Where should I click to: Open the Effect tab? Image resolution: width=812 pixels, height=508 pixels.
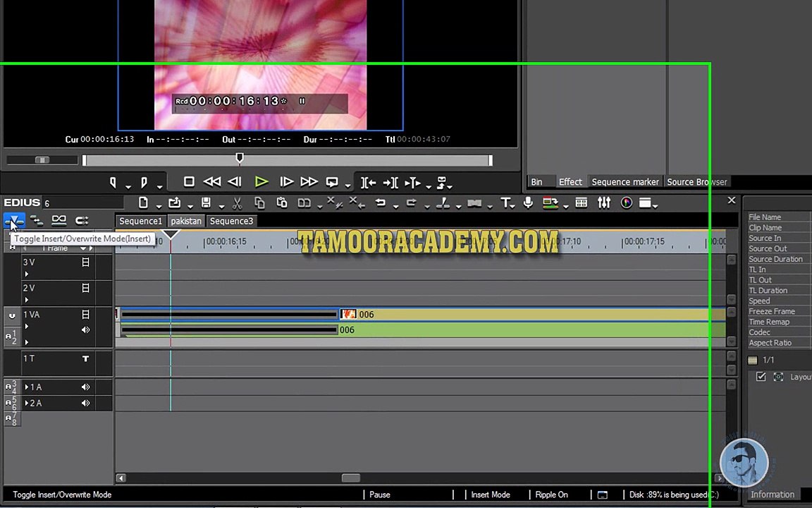tap(570, 182)
